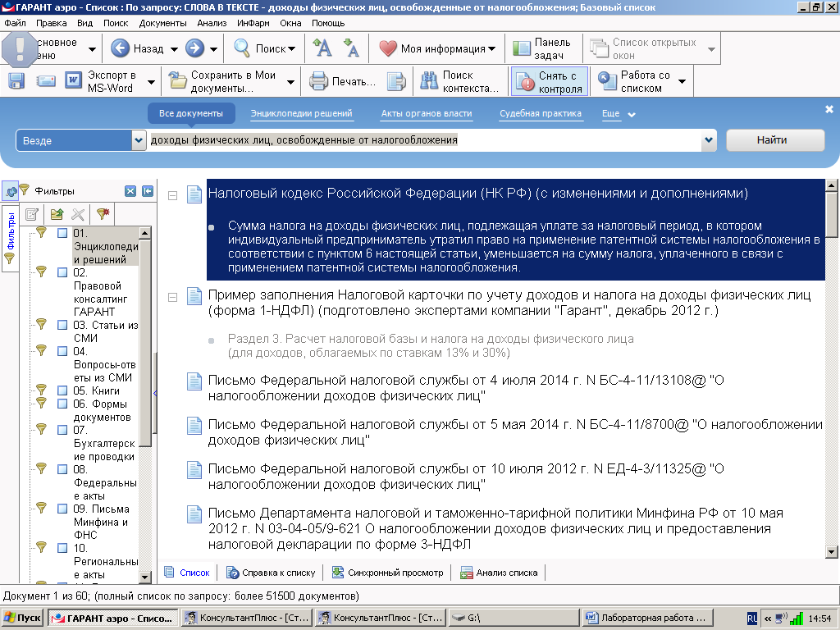Image resolution: width=840 pixels, height=630 pixels.
Task: Click the send by e-mail envelope icon
Action: coord(46,81)
